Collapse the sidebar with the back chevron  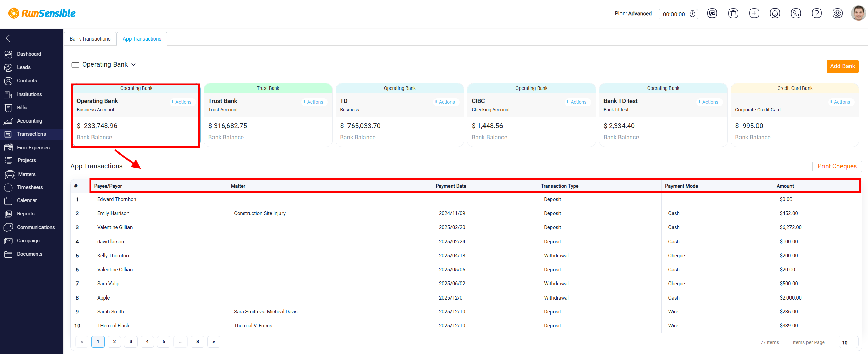coord(8,38)
